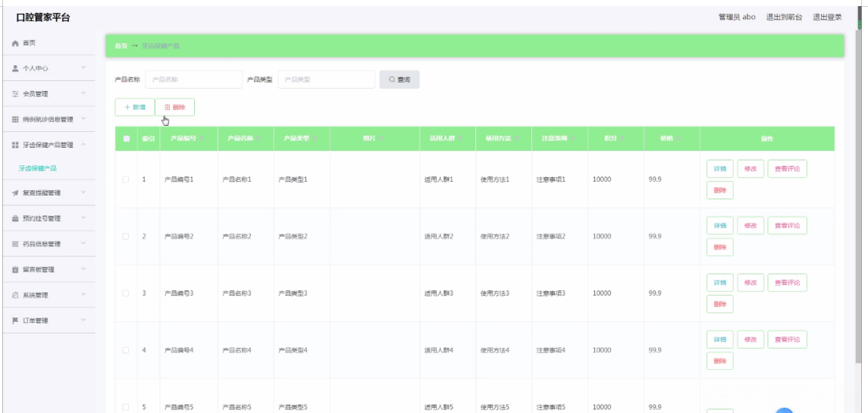Screen dimensions: 868x413
Task: Open 详情 for 产品编号2
Action: pos(719,226)
